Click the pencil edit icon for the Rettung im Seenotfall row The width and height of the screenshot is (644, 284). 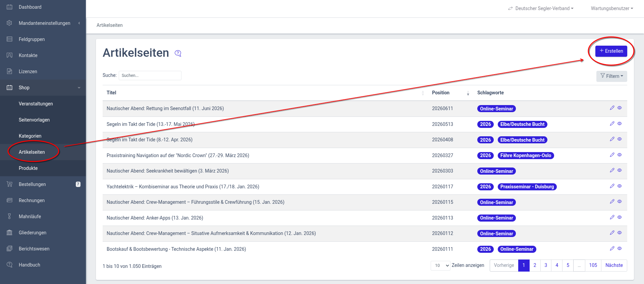(612, 108)
